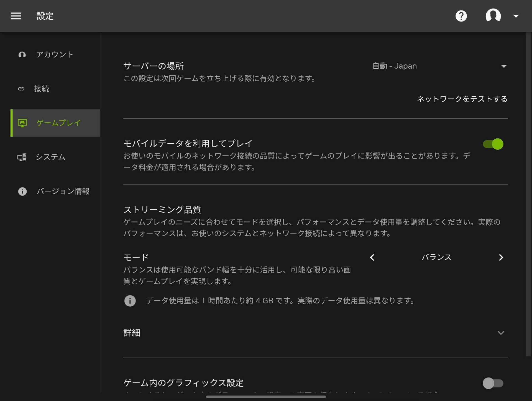
Task: Expand the 詳細 section chevron
Action: [x=501, y=333]
